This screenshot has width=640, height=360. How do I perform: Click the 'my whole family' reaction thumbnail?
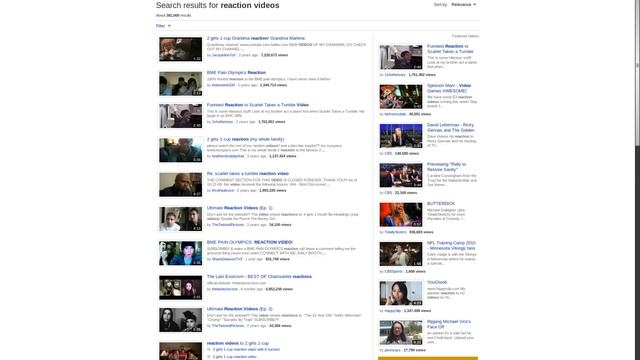click(x=180, y=150)
